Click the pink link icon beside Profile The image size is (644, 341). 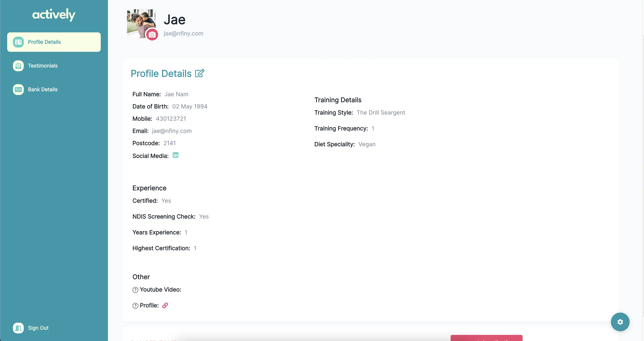click(165, 306)
